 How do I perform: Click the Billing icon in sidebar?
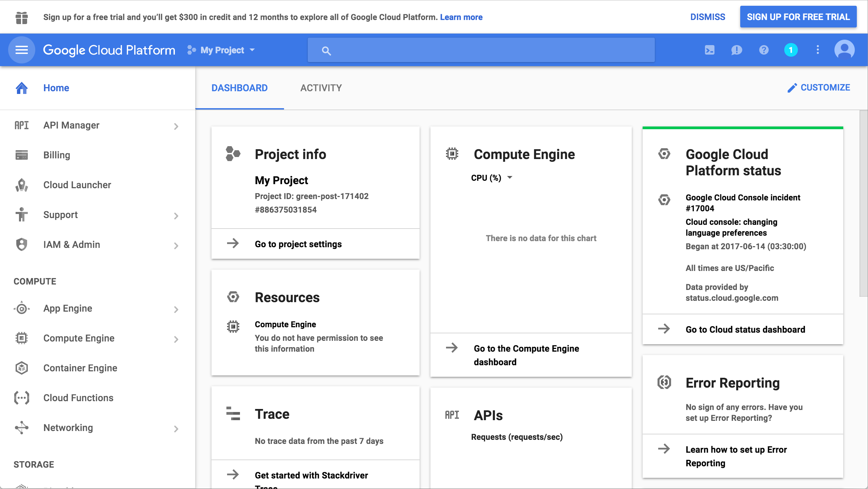click(21, 154)
